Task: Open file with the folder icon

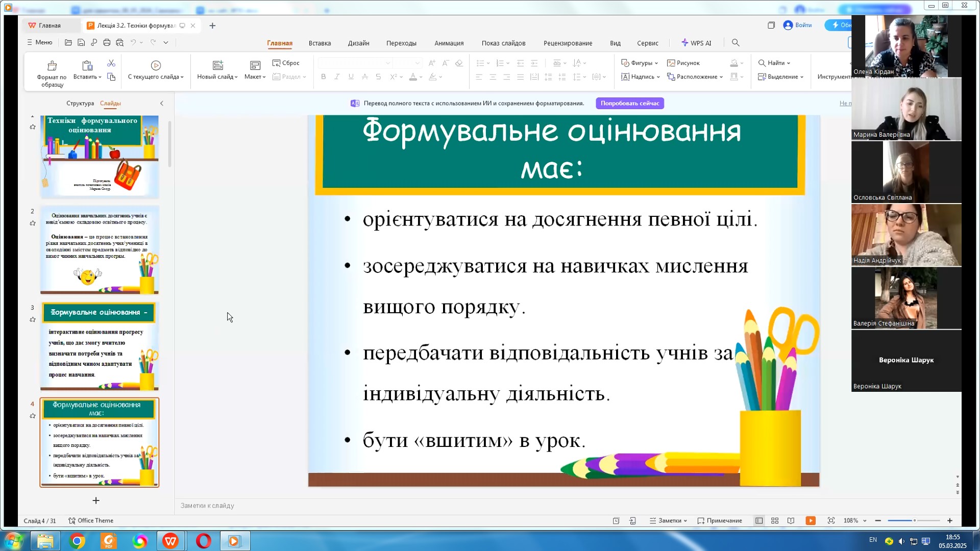Action: coord(68,43)
